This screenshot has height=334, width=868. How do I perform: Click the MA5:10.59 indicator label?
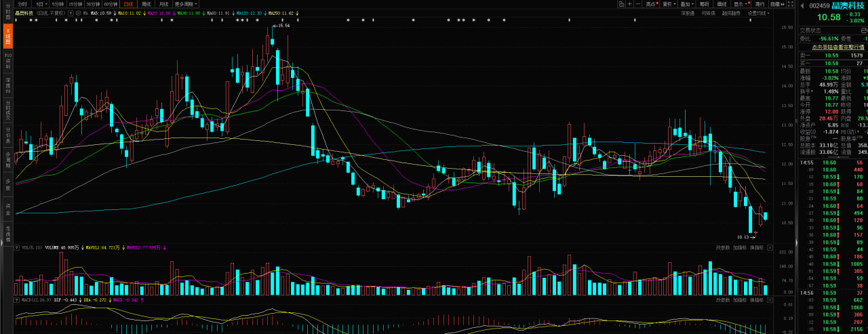[x=102, y=13]
